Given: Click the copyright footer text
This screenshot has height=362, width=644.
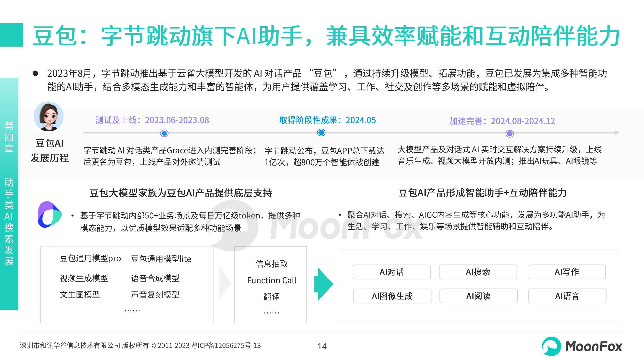Looking at the screenshot, I should click(x=140, y=346).
